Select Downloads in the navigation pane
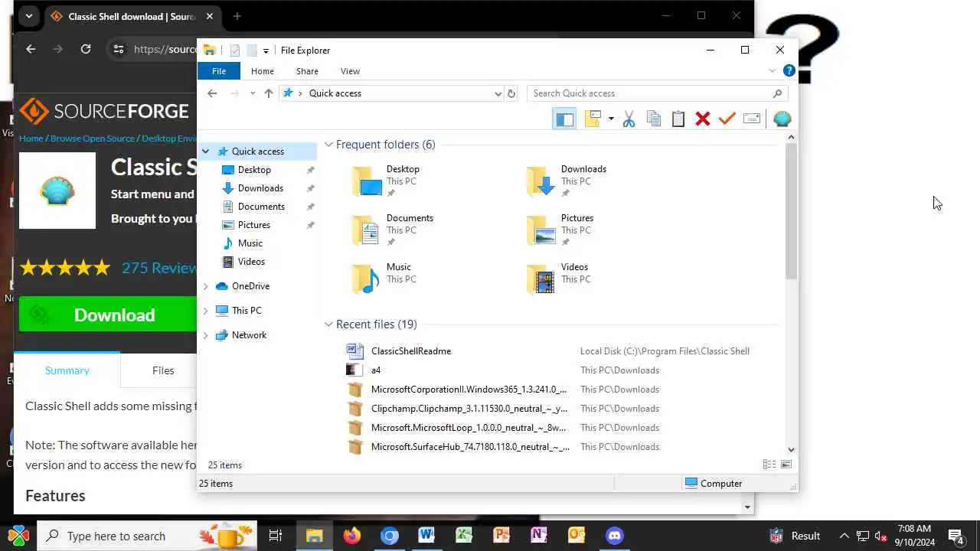 [260, 188]
